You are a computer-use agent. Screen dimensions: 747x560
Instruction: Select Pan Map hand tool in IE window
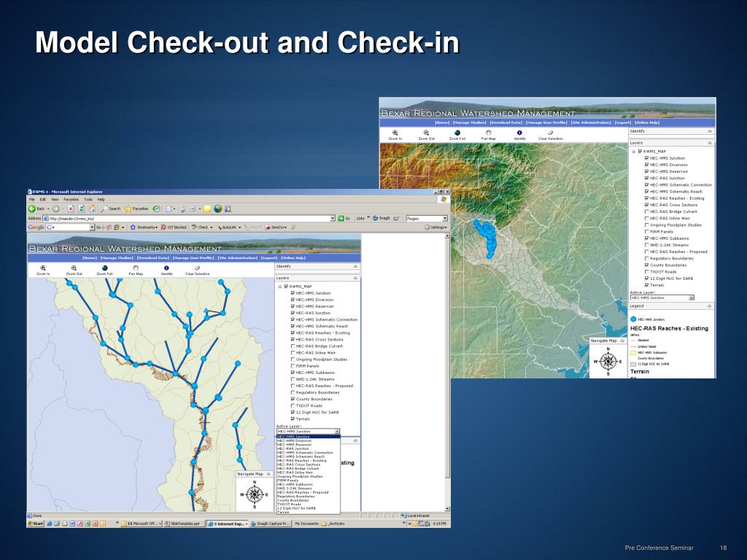click(136, 268)
